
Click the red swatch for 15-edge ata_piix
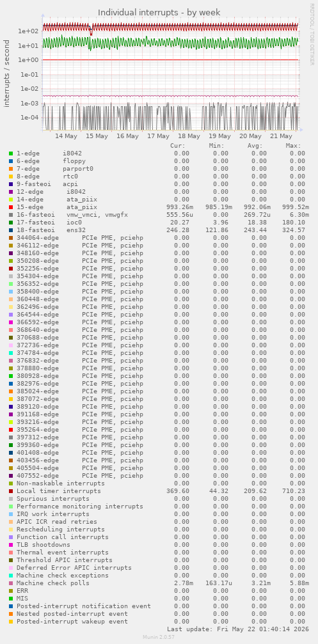tap(11, 207)
